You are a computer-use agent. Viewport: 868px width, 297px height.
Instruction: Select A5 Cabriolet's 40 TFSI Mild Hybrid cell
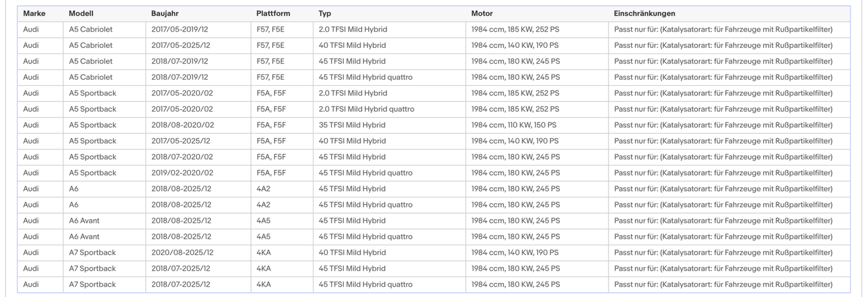pos(352,45)
